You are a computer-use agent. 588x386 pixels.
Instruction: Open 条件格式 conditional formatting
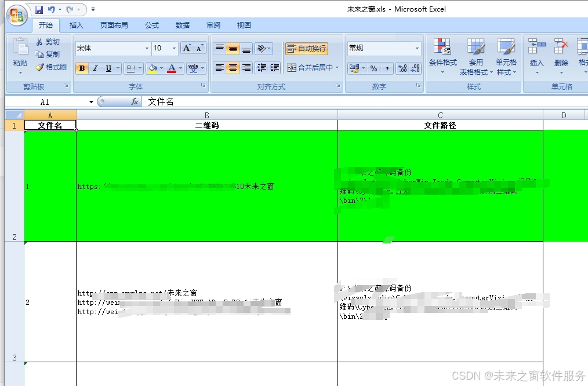click(443, 56)
